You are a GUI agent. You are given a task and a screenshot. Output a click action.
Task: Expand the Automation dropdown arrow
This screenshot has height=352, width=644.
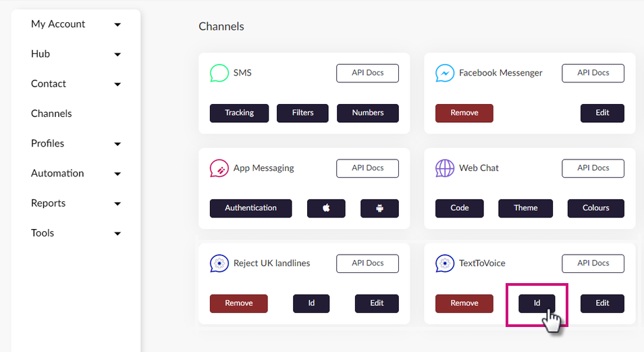[117, 174]
